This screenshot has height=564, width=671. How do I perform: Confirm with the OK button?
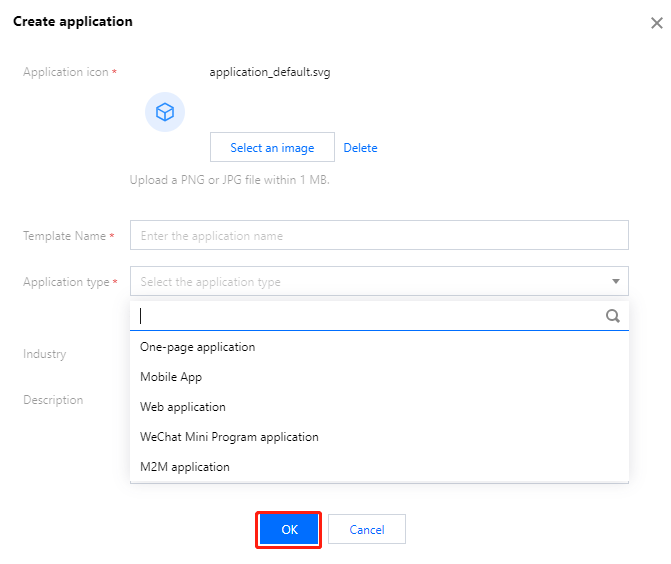[x=289, y=530]
